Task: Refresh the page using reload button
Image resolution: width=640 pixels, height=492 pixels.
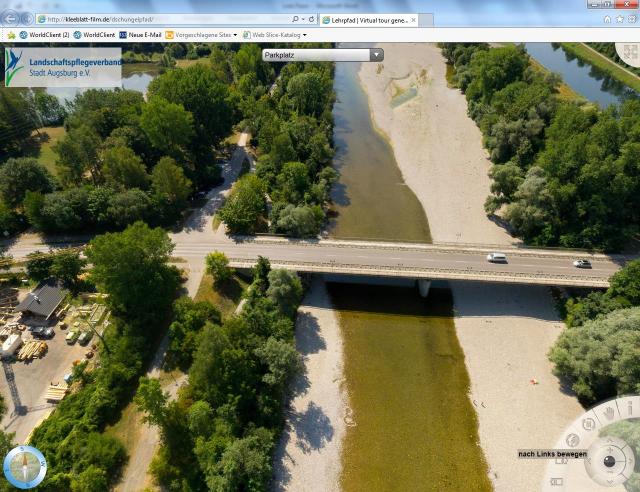Action: click(312, 19)
